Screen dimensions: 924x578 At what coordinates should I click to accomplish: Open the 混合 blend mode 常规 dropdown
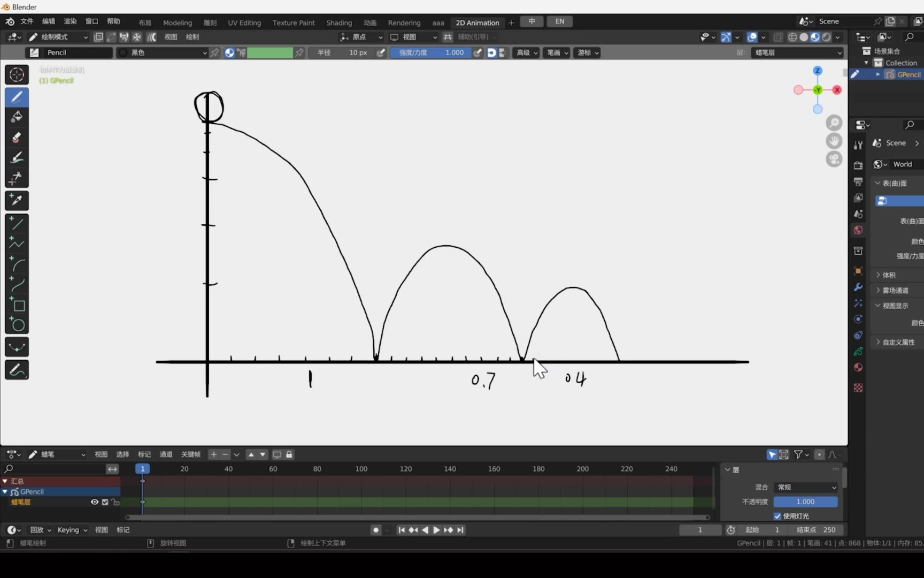(806, 487)
